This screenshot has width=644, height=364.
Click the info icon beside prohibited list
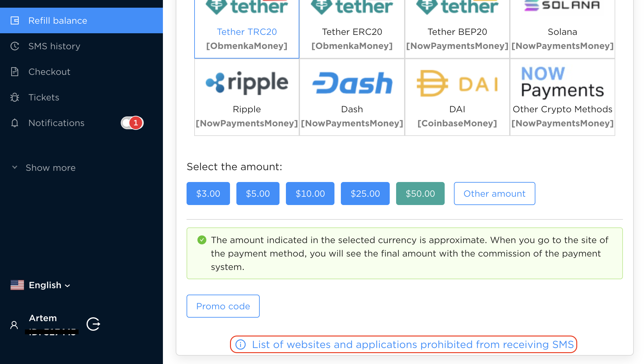coord(241,344)
